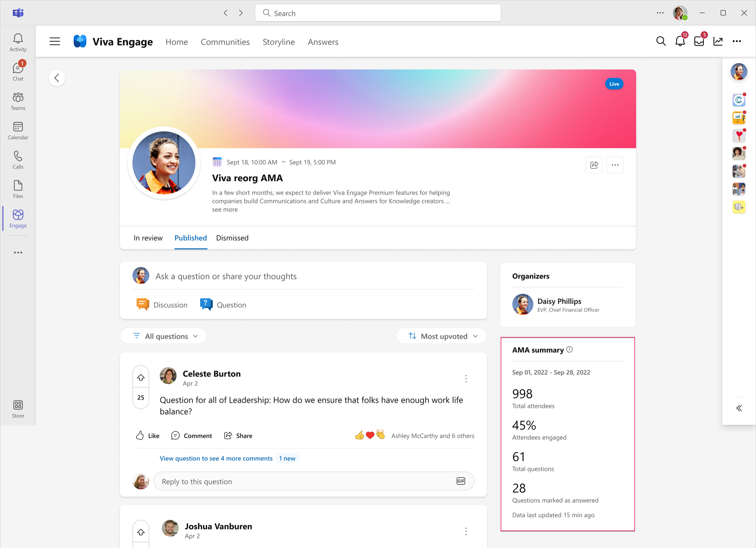Expand the All questions dropdown filter
Viewport: 756px width, 548px height.
(167, 336)
